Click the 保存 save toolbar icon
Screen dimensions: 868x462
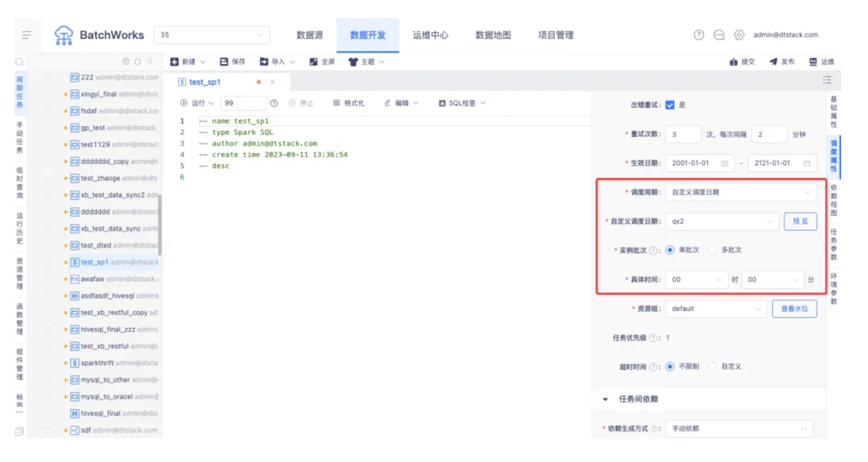224,61
